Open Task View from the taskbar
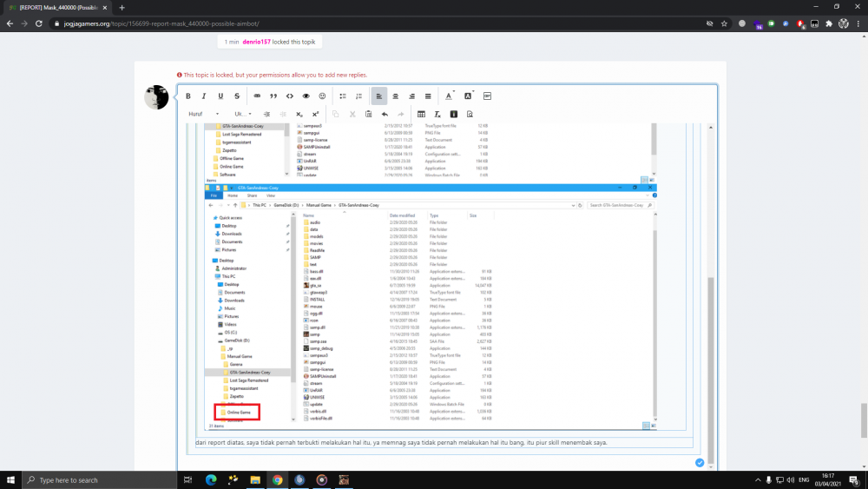Screen dimensions: 868x489 pyautogui.click(x=187, y=480)
